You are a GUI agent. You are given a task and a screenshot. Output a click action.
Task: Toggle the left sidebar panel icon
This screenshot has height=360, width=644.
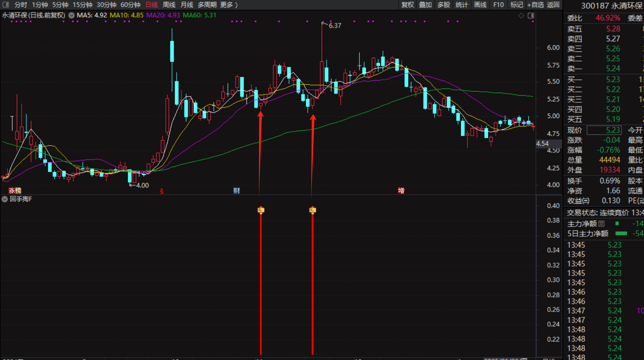point(5,5)
